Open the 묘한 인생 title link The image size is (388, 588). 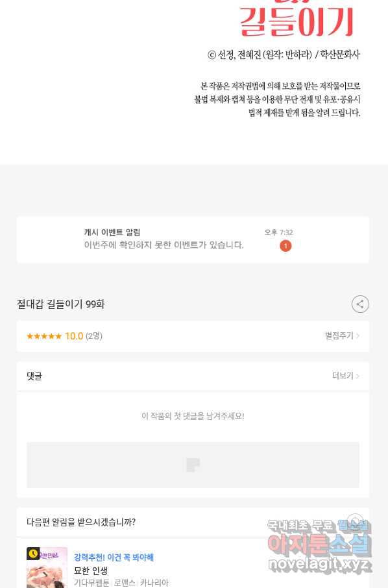(91, 570)
